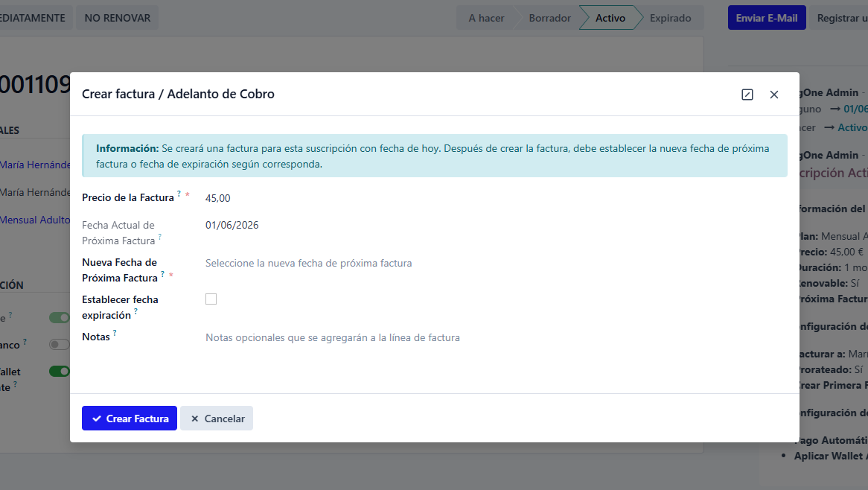The height and width of the screenshot is (490, 868).
Task: Click the Activo status stage
Action: [x=610, y=18]
